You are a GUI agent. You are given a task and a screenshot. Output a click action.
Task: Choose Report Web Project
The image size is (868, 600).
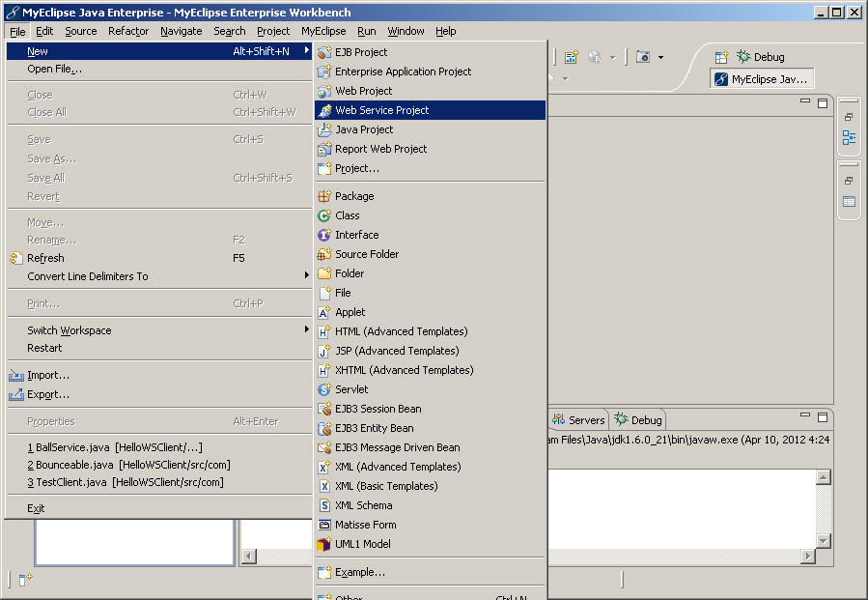pyautogui.click(x=430, y=149)
